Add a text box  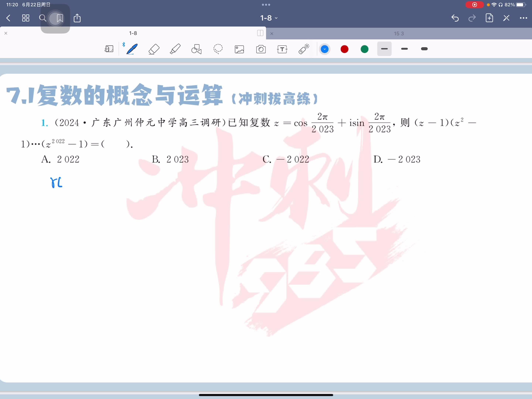click(x=282, y=49)
